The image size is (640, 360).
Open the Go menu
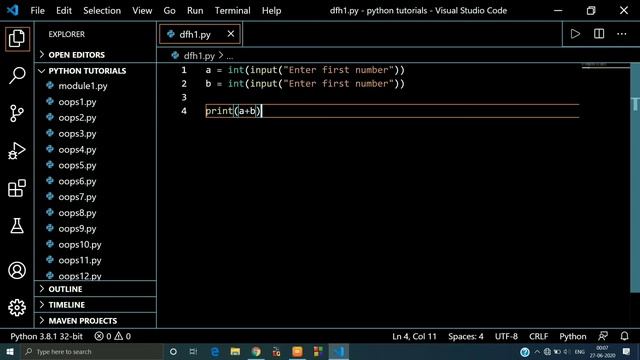(x=169, y=11)
